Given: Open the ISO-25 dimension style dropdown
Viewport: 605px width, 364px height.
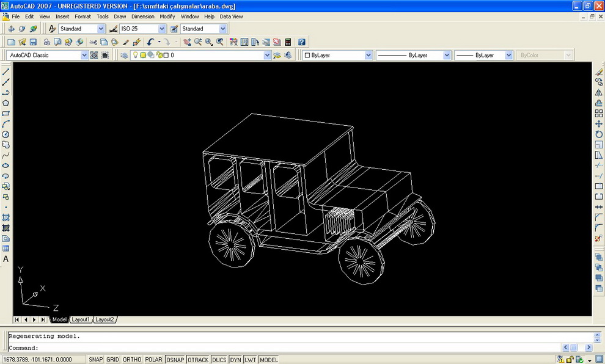Looking at the screenshot, I should coord(162,29).
